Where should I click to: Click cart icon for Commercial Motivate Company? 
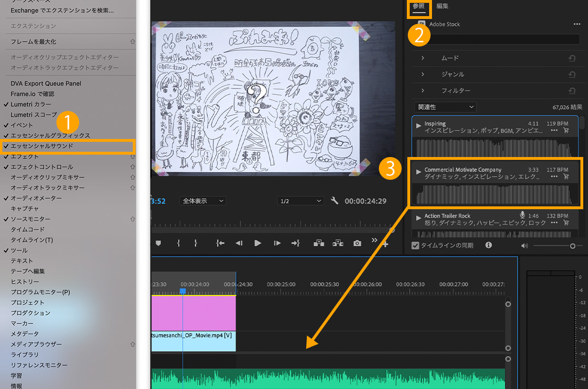click(566, 176)
